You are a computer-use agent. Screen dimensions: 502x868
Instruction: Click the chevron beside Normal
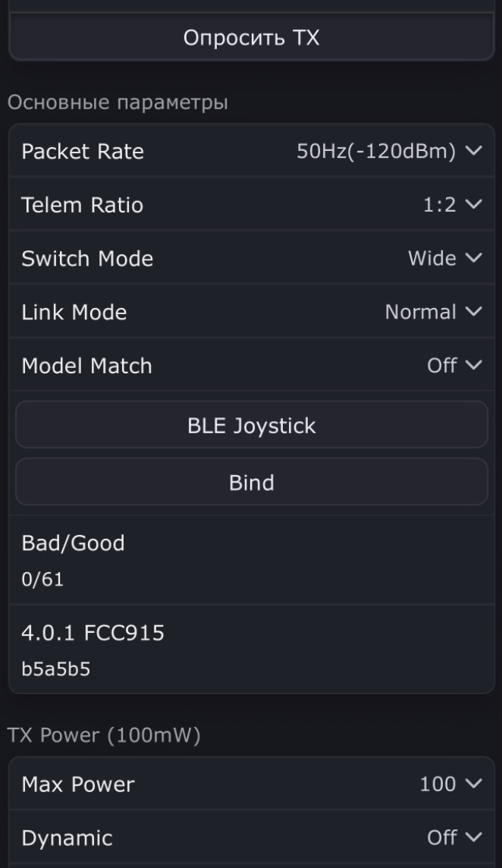[474, 312]
